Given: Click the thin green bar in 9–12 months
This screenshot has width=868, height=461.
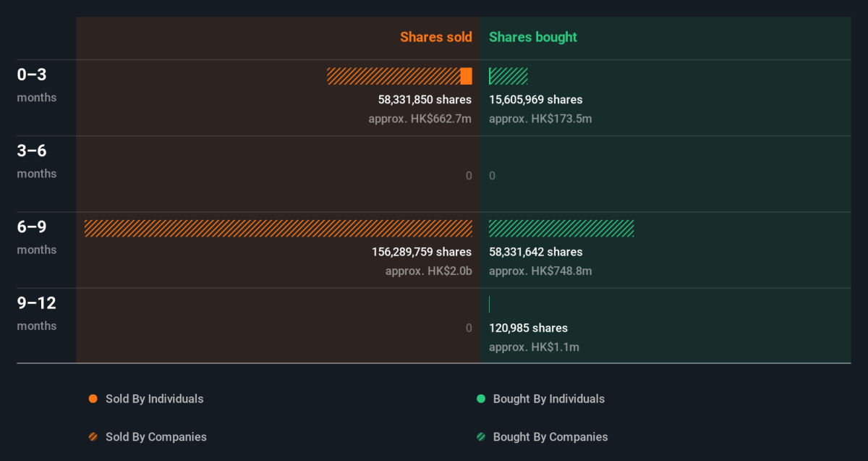Looking at the screenshot, I should [x=490, y=305].
